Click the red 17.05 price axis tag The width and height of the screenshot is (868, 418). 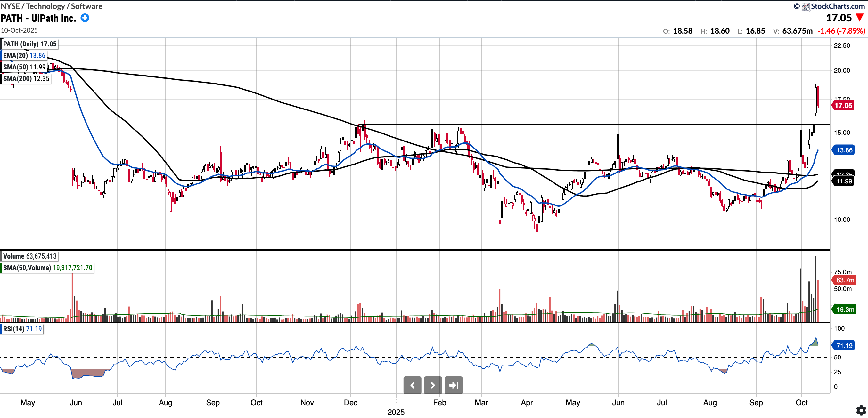tap(843, 105)
